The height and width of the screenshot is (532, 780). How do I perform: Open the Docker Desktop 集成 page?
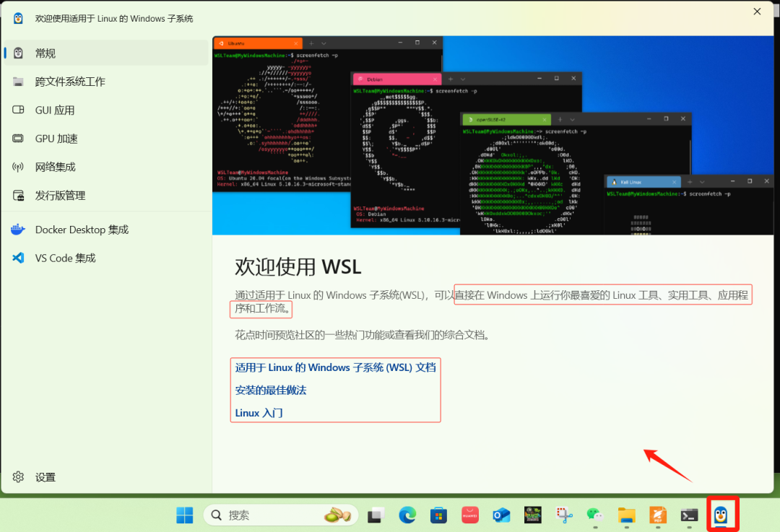point(105,230)
